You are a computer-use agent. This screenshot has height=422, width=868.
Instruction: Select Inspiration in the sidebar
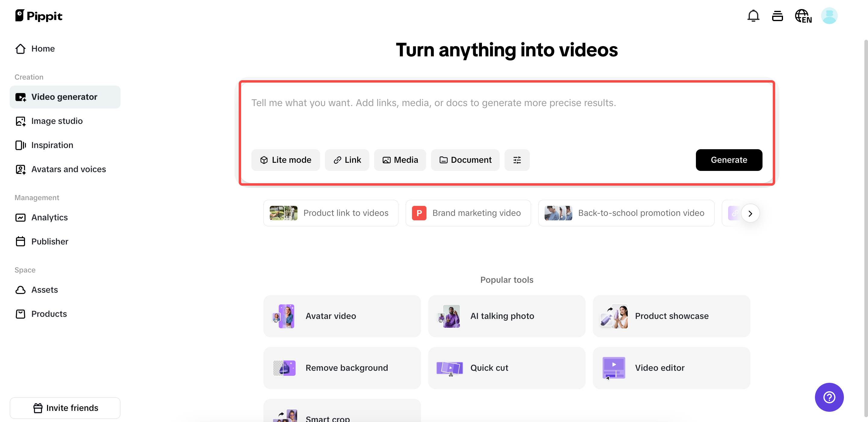[x=52, y=145]
